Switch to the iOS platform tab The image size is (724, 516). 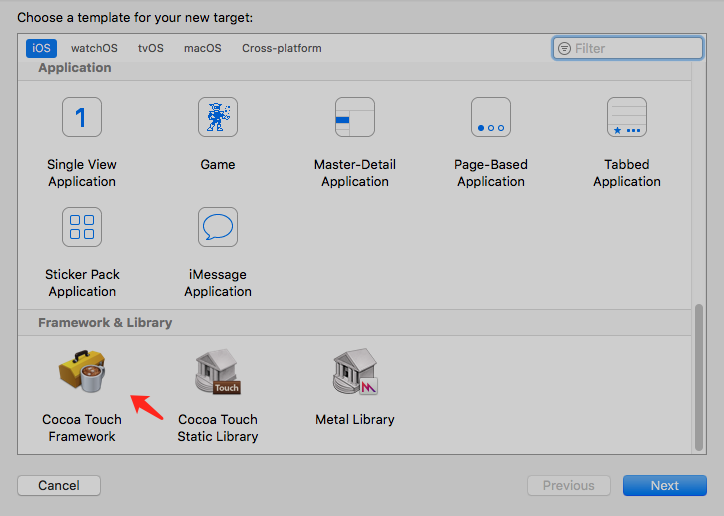41,48
